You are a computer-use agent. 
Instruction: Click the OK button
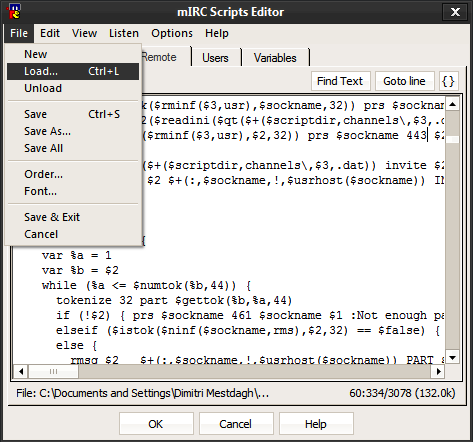[156, 424]
